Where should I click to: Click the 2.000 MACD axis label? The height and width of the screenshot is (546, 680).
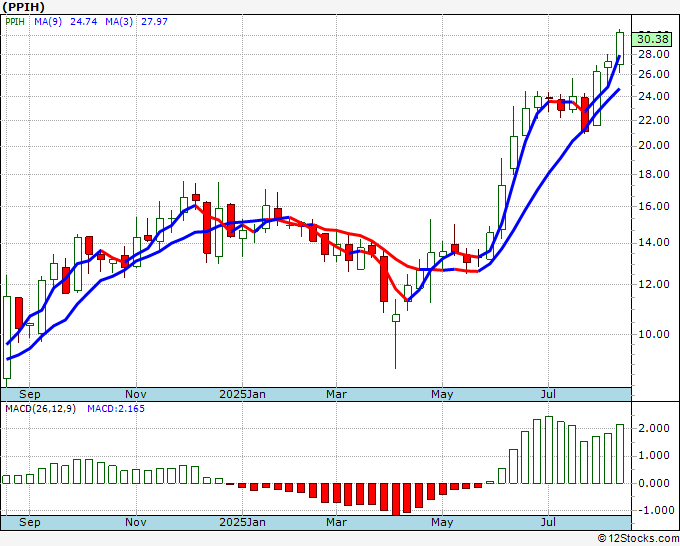coord(654,428)
